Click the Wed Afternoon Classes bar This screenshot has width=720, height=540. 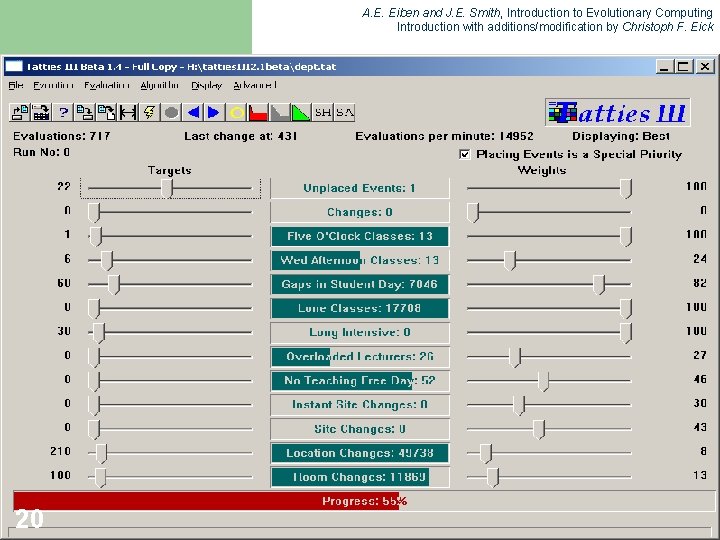360,260
